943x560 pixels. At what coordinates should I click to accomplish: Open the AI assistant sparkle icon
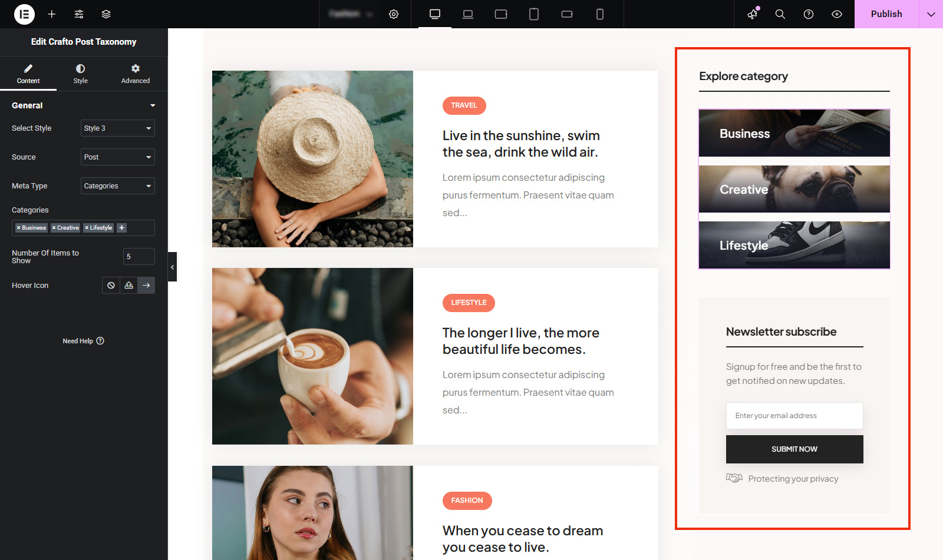tap(751, 14)
